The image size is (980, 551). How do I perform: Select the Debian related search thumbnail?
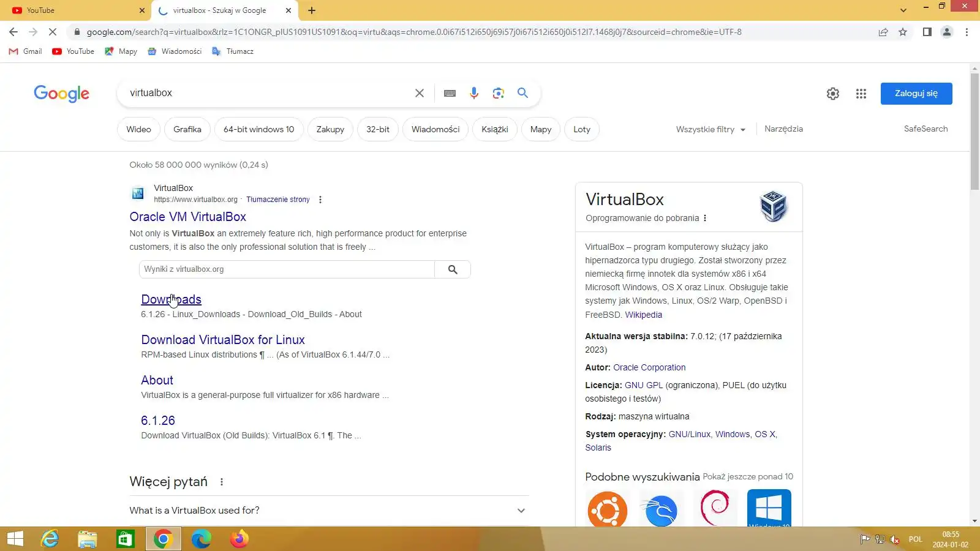tap(715, 508)
